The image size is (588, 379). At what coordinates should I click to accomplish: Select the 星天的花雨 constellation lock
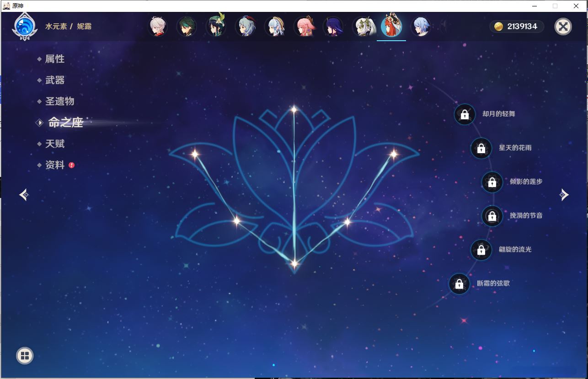481,148
